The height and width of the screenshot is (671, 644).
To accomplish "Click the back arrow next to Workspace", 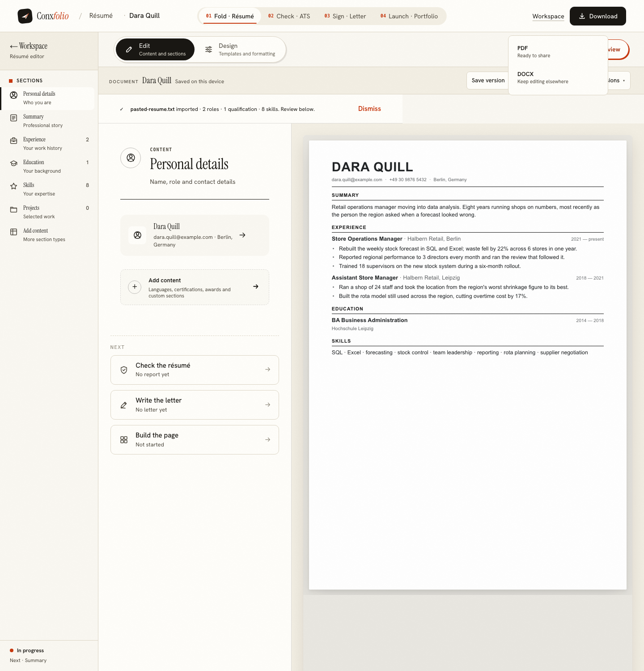I will 13,46.
